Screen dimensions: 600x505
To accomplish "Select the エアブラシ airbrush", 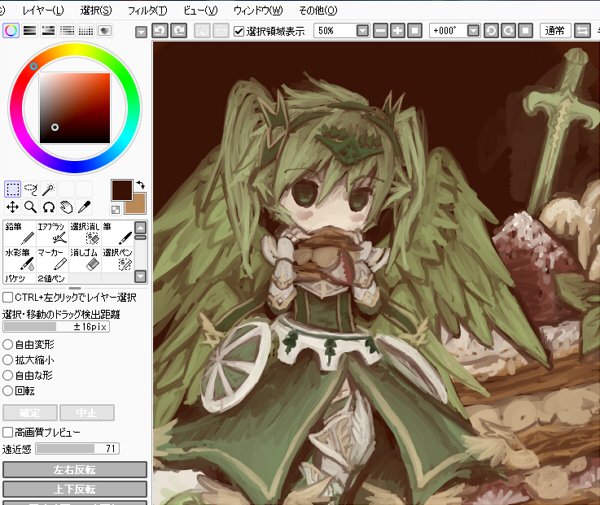I will click(52, 233).
